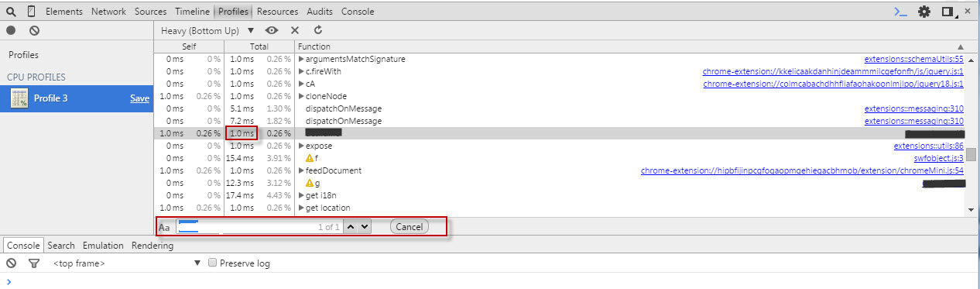This screenshot has height=289, width=980.
Task: Open Emulation drawer tab
Action: point(103,246)
